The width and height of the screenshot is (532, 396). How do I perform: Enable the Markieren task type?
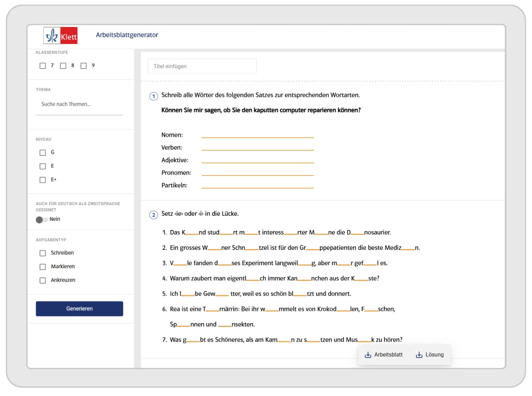pos(43,266)
